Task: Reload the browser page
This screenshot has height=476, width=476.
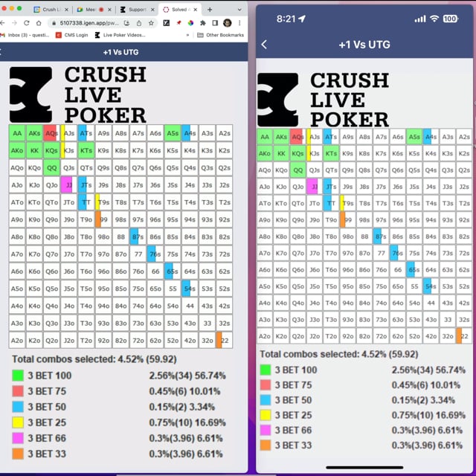Action: point(27,23)
